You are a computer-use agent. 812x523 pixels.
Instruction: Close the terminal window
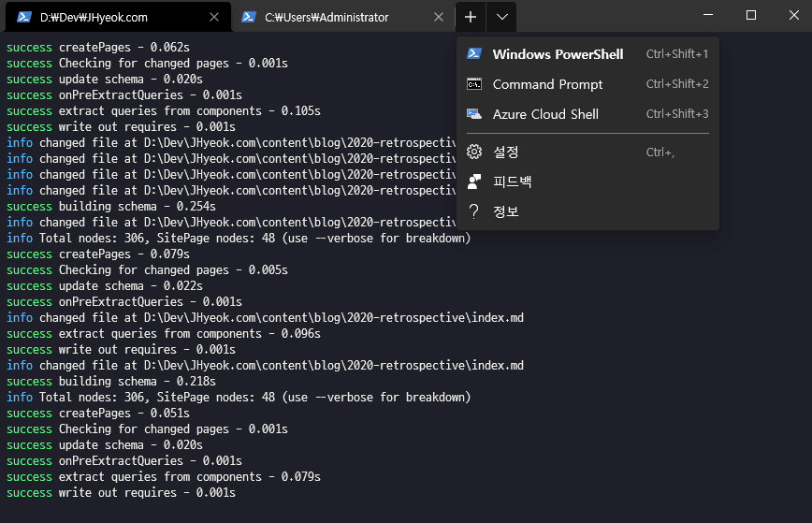[794, 15]
